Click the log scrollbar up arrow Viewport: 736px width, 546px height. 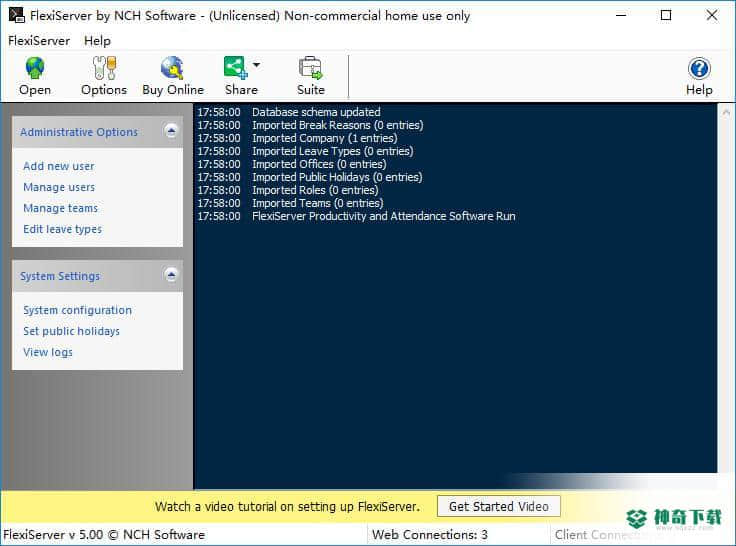pos(726,112)
